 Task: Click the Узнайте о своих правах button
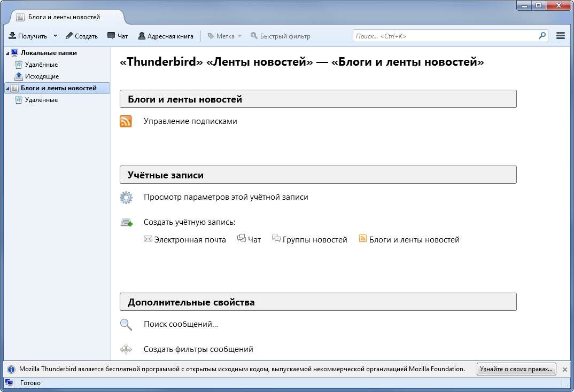pos(516,369)
